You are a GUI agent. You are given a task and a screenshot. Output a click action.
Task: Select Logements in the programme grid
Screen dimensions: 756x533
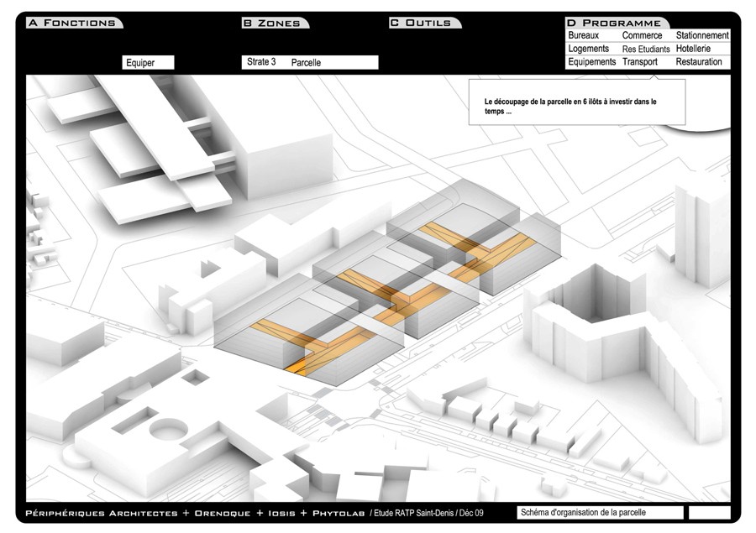tap(588, 49)
